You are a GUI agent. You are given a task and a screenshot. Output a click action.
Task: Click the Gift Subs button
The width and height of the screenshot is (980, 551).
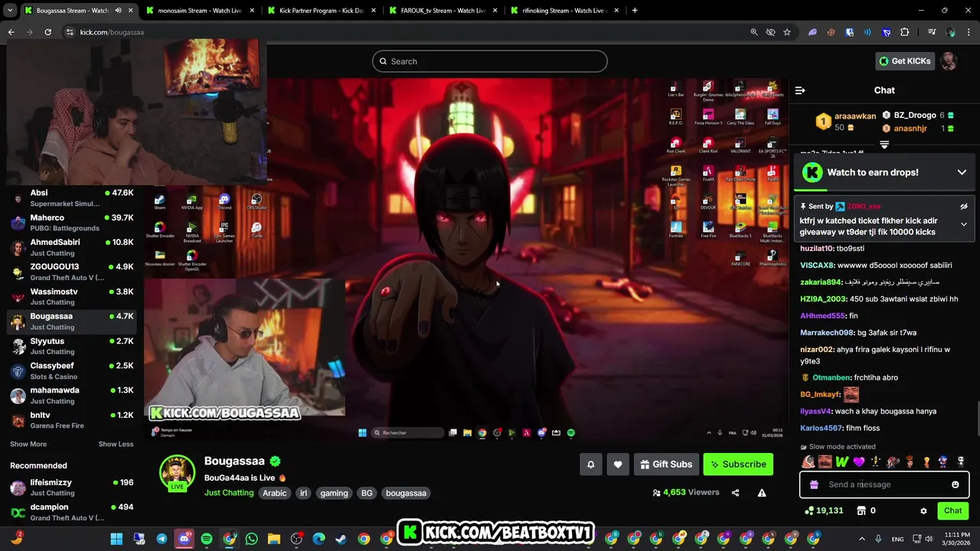(665, 465)
